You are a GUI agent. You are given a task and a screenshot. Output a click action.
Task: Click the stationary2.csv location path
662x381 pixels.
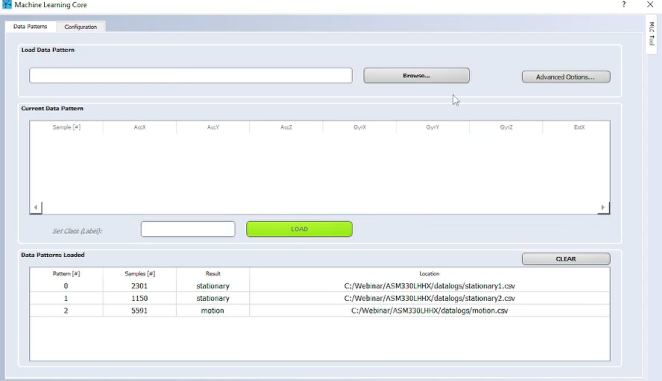(x=429, y=298)
